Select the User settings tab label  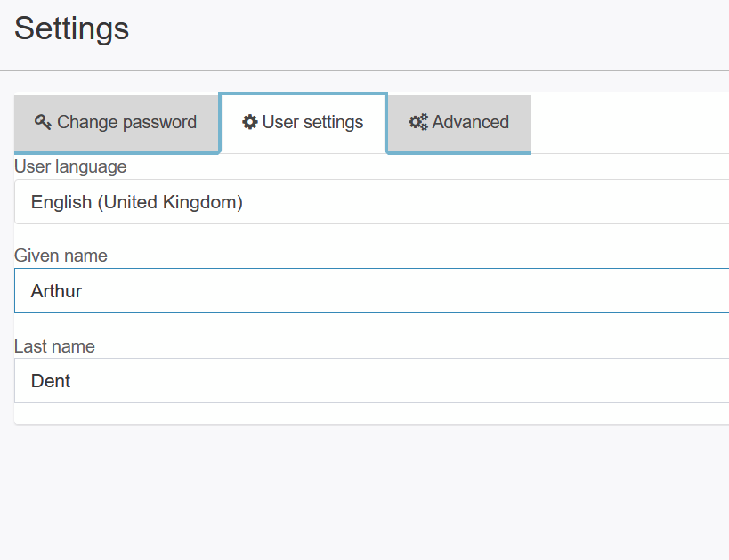click(313, 122)
